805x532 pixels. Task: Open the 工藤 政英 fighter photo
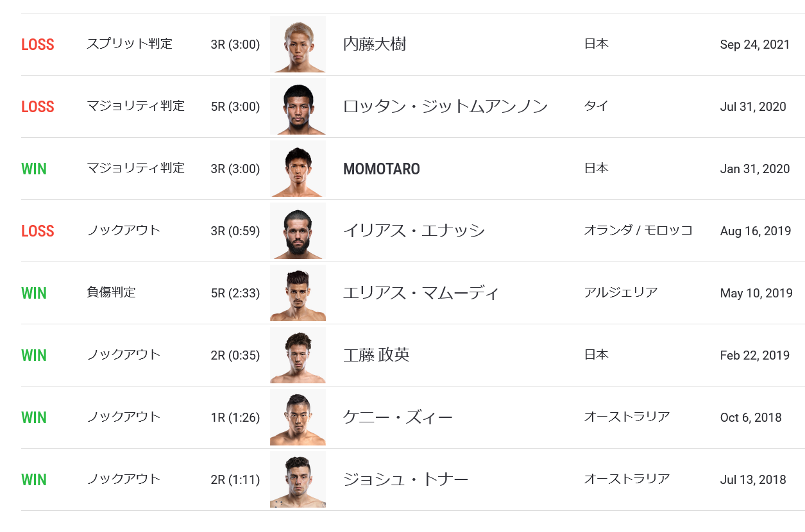coord(298,355)
